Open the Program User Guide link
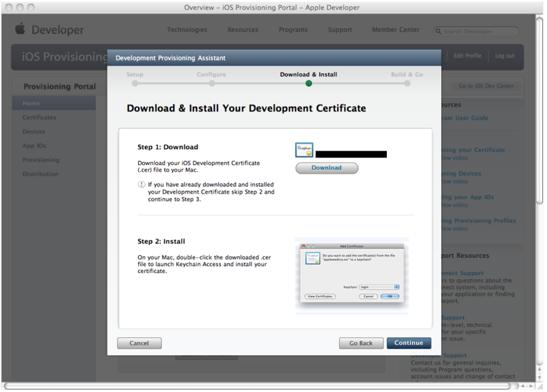This screenshot has height=392, width=547. click(x=465, y=118)
